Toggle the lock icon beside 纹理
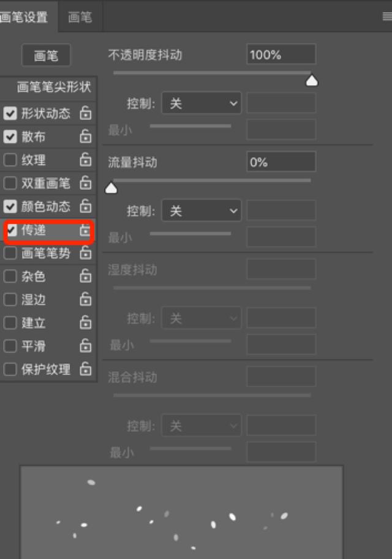 85,159
